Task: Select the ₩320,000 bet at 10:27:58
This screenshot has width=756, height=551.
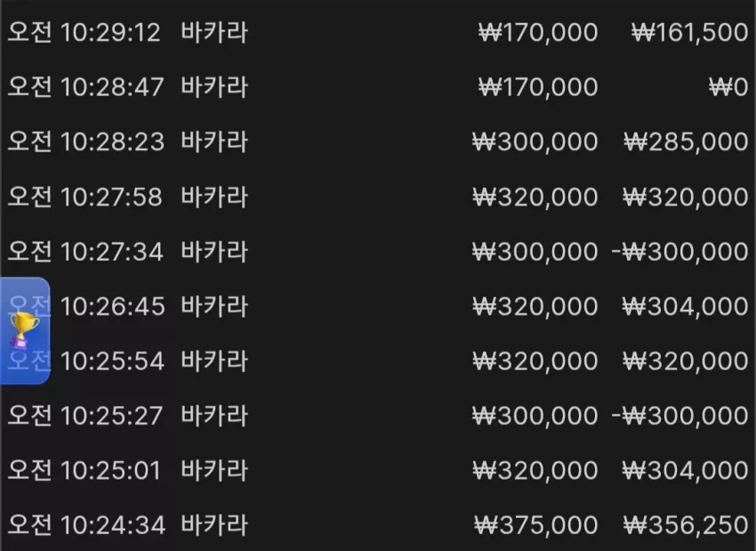Action: pyautogui.click(x=535, y=197)
